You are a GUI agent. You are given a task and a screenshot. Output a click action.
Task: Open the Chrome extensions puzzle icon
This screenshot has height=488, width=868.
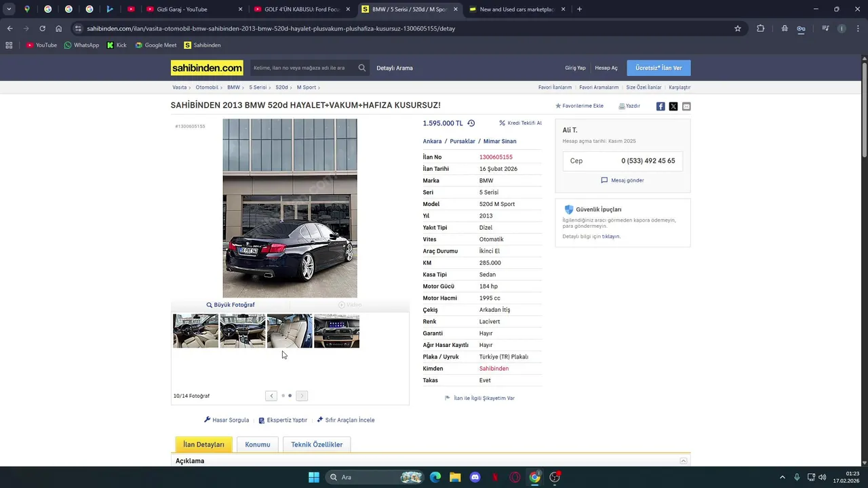760,28
